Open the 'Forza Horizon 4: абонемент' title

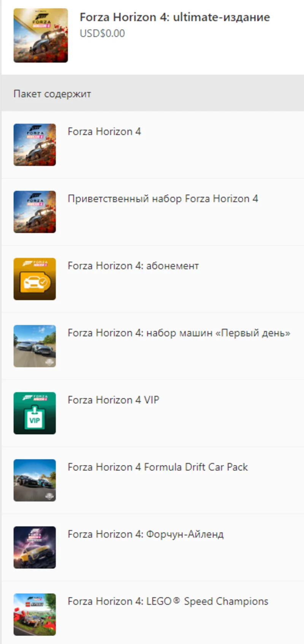pyautogui.click(x=133, y=266)
